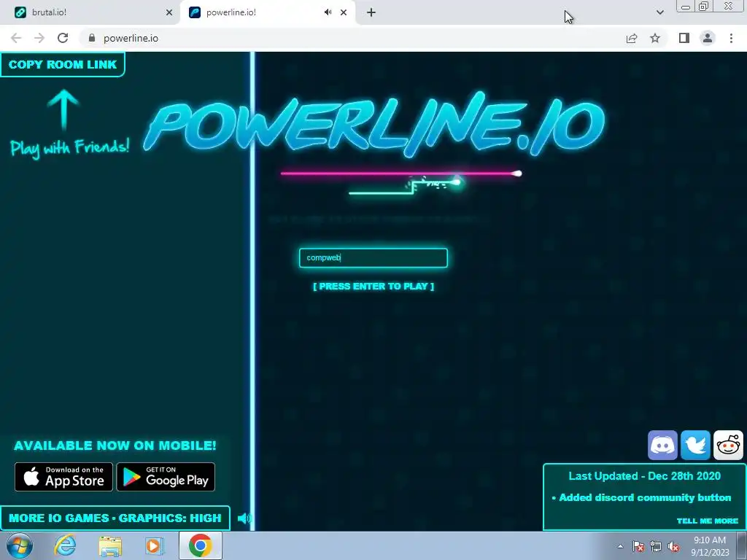
Task: Click the COPY ROOM LINK button
Action: (x=63, y=64)
